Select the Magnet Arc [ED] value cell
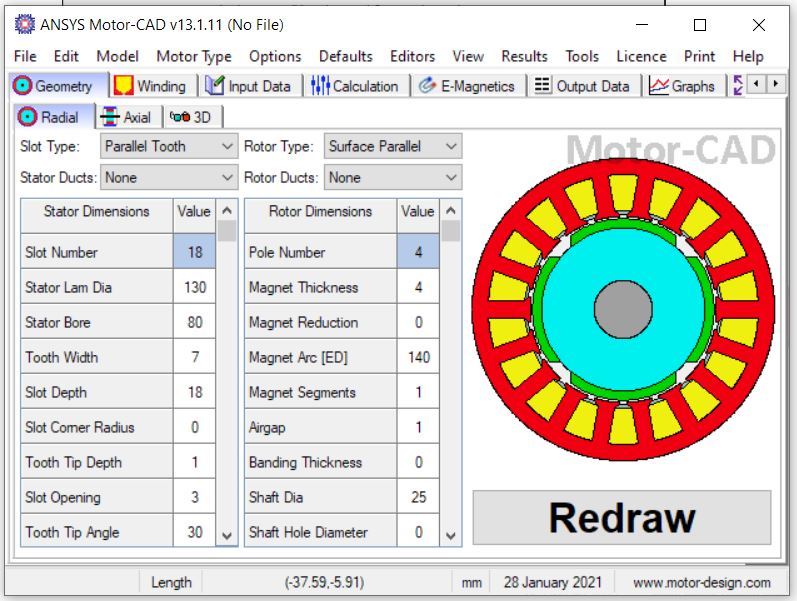Image resolution: width=797 pixels, height=601 pixels. point(418,357)
